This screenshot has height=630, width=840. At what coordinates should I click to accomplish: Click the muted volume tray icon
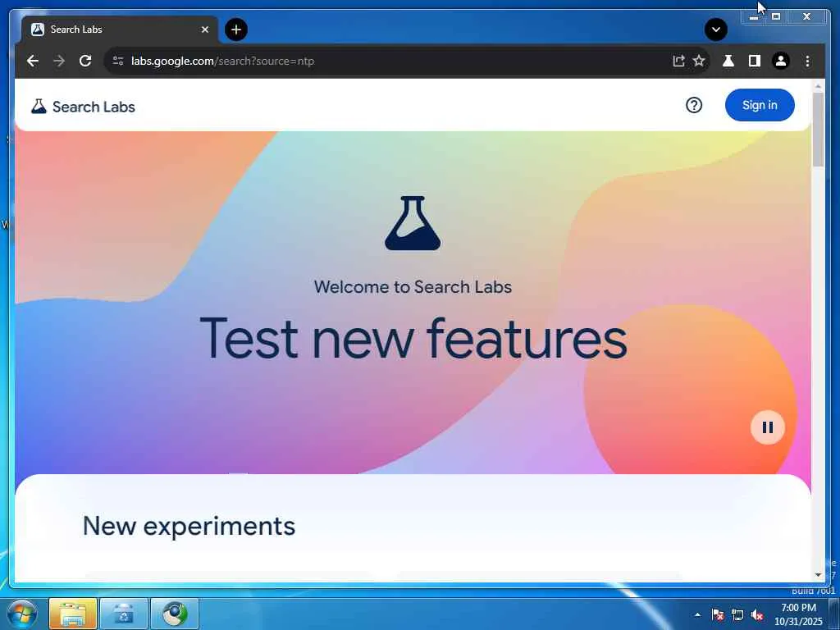[757, 614]
